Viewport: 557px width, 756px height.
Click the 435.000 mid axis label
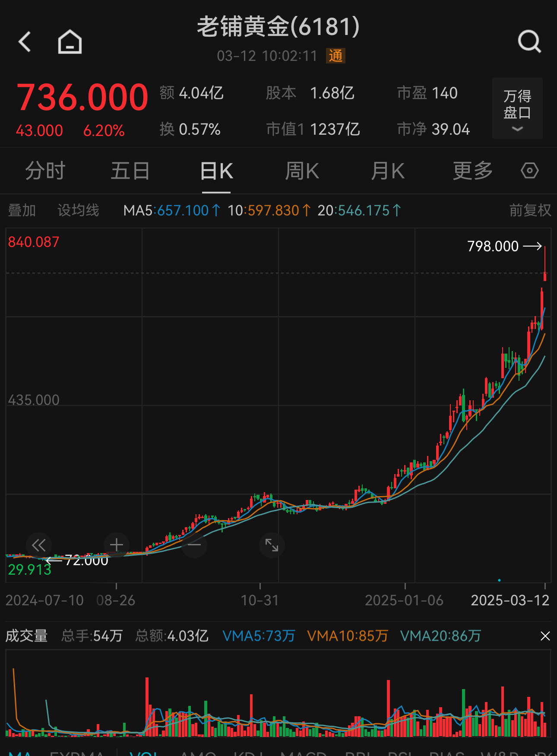tap(34, 400)
